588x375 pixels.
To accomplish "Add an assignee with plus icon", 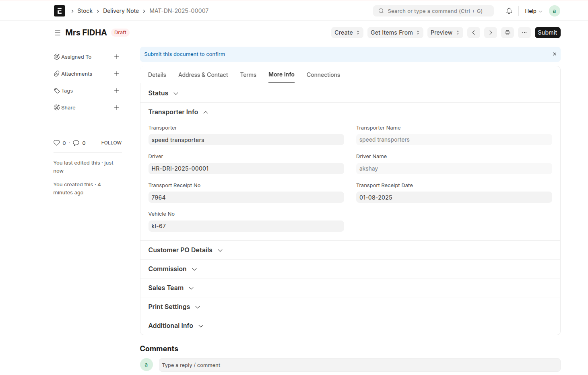I will [116, 57].
